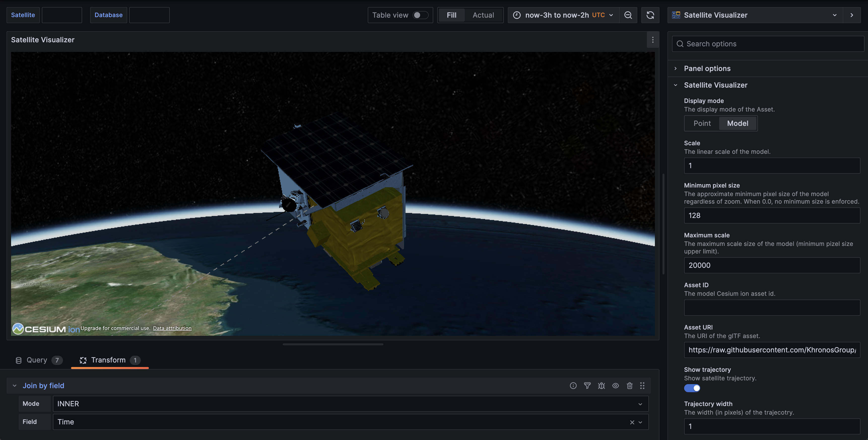This screenshot has height=440, width=868.
Task: Click the zoom out time range icon
Action: pos(628,15)
